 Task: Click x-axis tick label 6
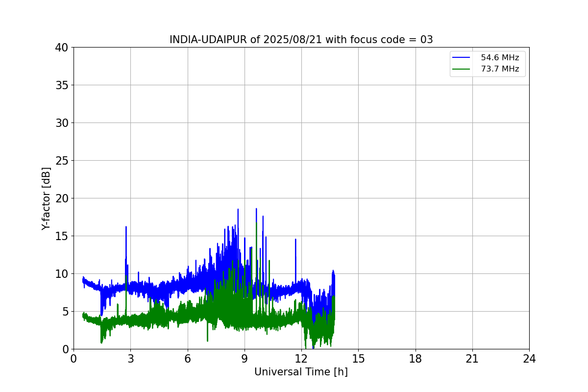click(x=187, y=359)
